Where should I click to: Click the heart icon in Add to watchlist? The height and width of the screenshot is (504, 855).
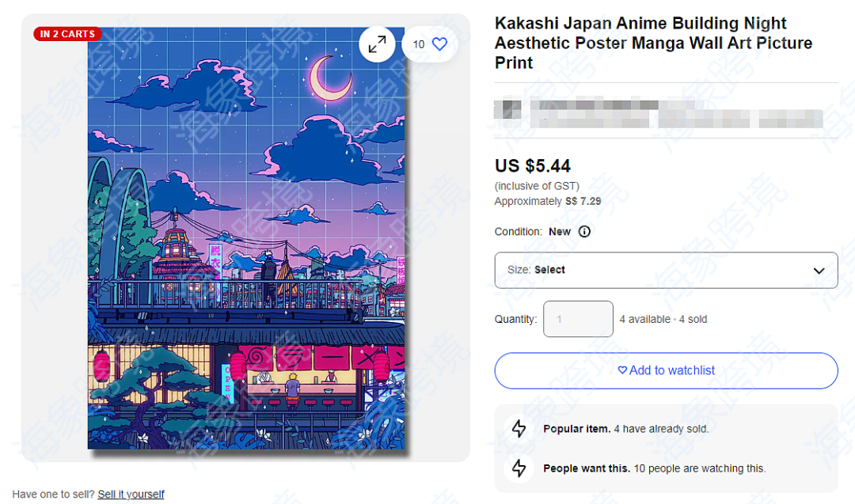pos(622,370)
